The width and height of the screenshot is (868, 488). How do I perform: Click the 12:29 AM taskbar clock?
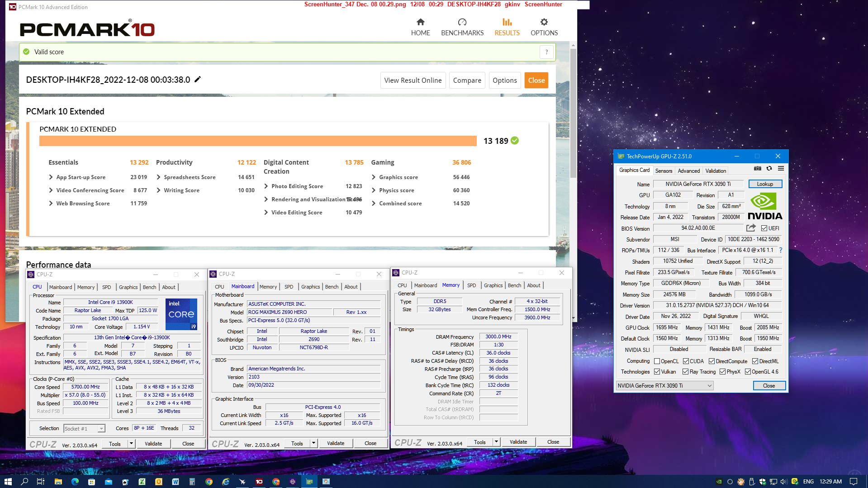(830, 481)
